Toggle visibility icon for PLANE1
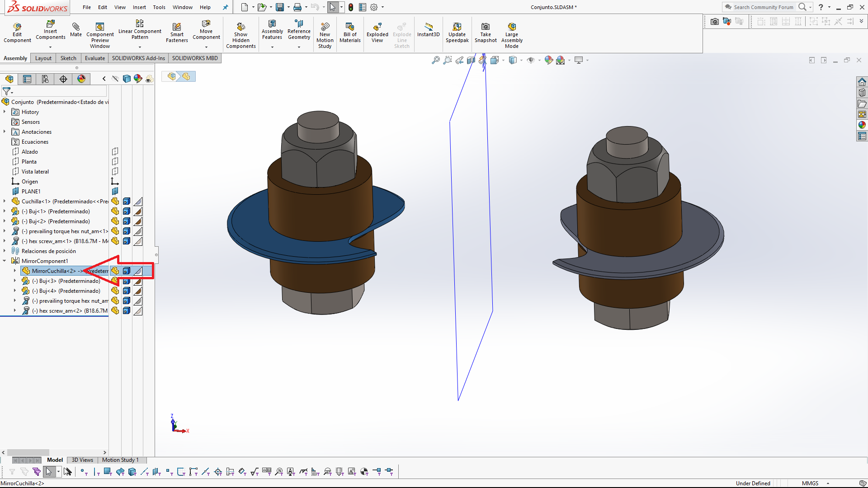This screenshot has height=488, width=868. (115, 192)
